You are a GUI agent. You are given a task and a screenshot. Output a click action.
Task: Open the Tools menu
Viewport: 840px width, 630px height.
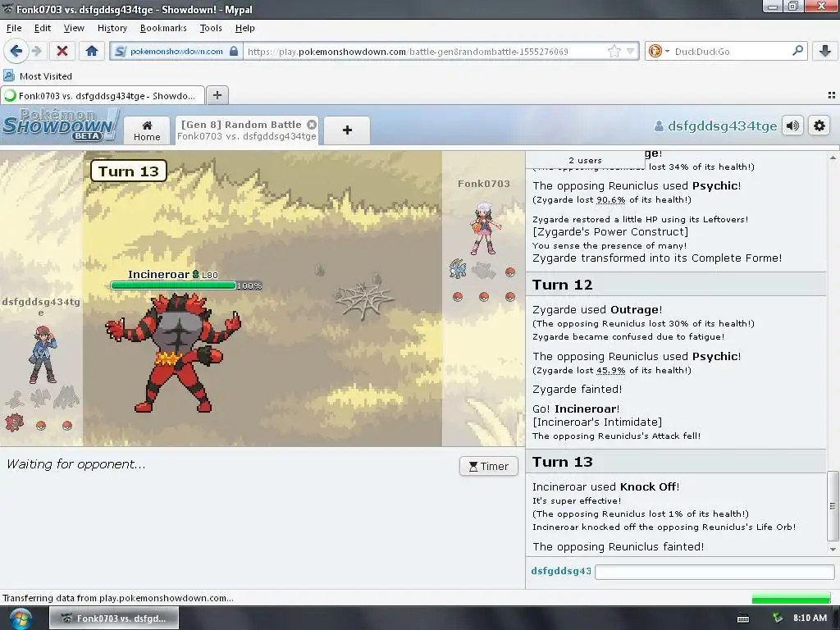point(211,28)
